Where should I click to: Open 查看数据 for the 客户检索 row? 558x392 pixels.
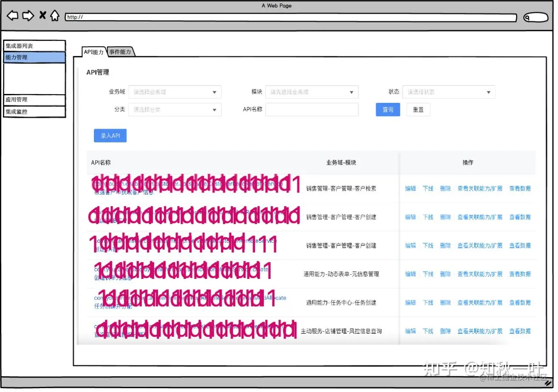point(520,189)
